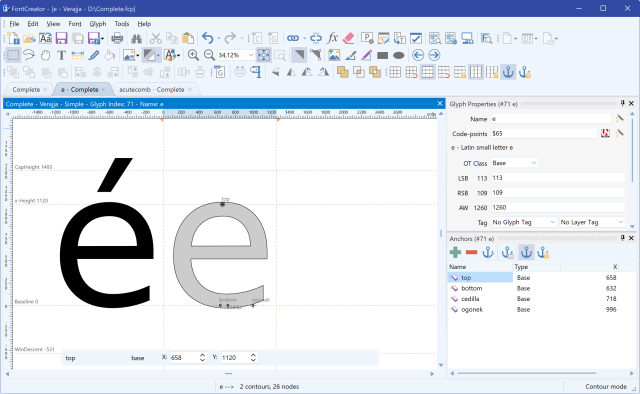
Task: Open Unicode picker next to Code-points
Action: point(605,133)
